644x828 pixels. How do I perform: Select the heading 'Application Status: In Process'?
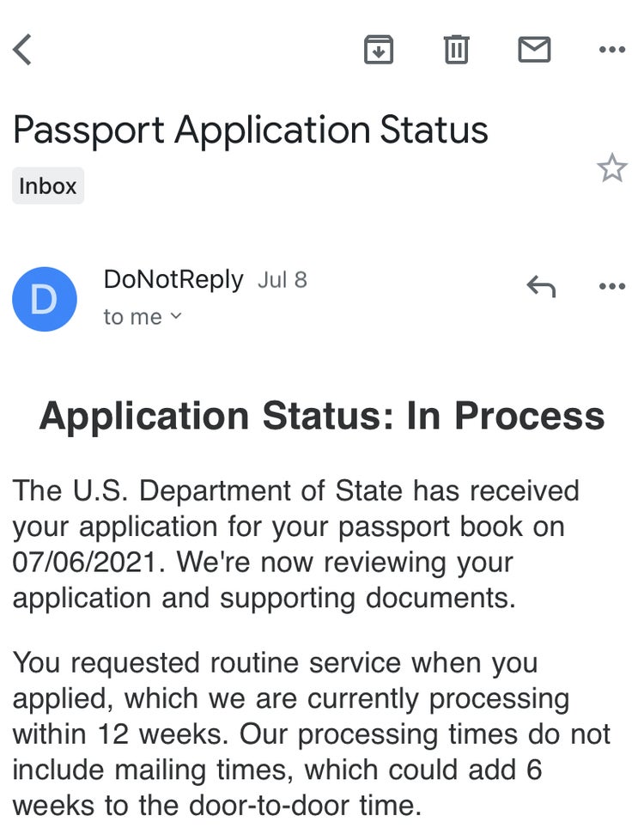click(322, 417)
